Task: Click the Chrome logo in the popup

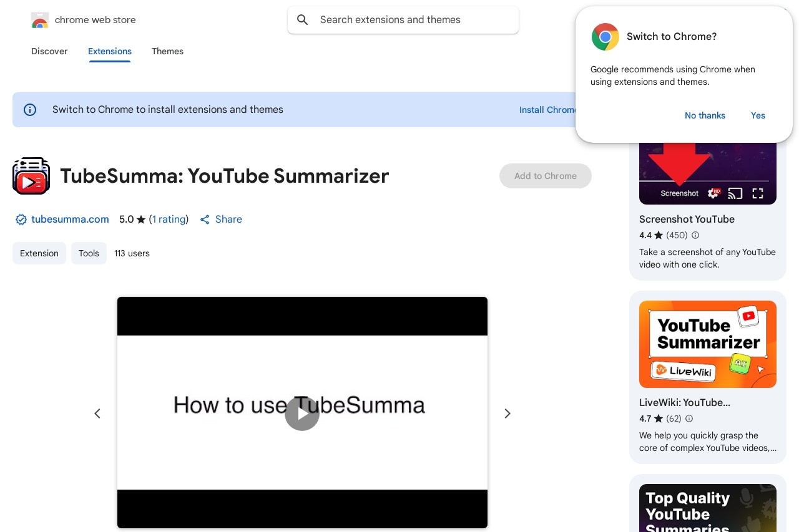Action: click(605, 37)
